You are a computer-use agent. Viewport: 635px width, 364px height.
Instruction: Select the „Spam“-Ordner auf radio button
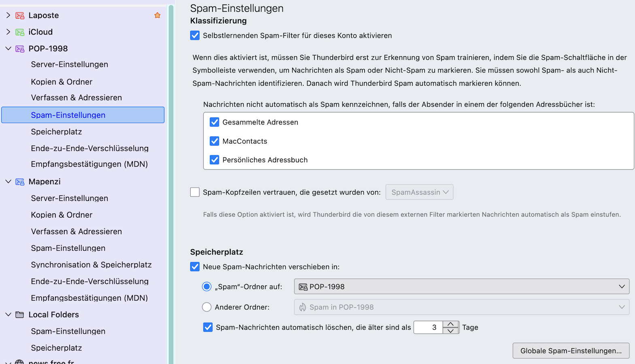206,287
